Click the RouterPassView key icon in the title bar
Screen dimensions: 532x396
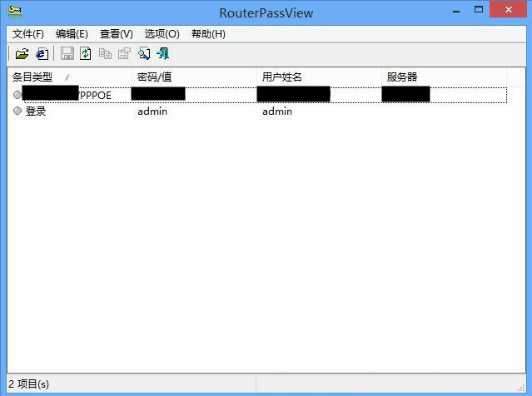click(x=15, y=12)
